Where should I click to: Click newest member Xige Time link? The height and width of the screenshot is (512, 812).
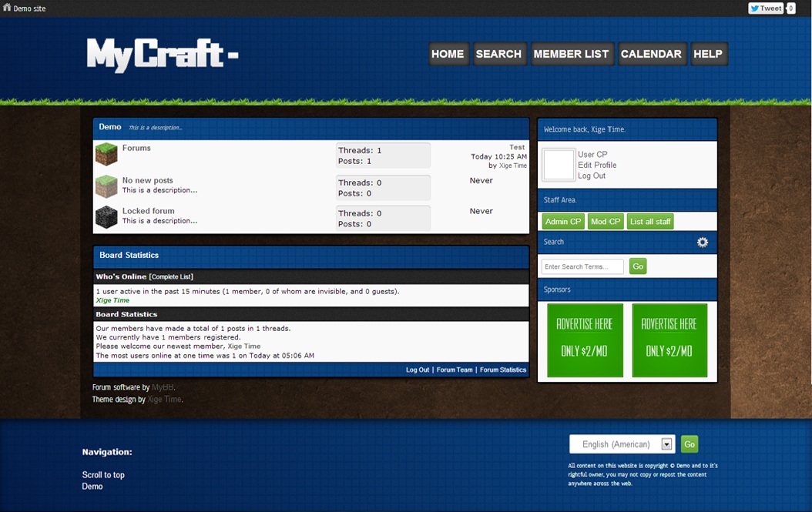pos(244,346)
